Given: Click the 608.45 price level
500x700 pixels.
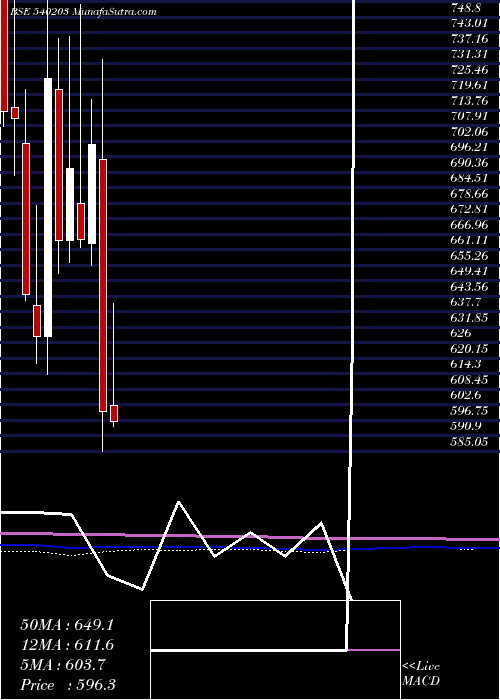Looking at the screenshot, I should 470,380.
